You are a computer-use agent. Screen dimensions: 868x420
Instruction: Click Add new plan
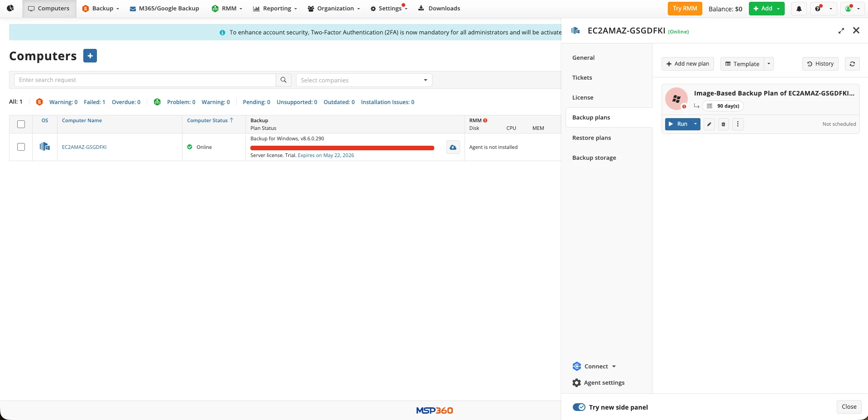(x=687, y=64)
